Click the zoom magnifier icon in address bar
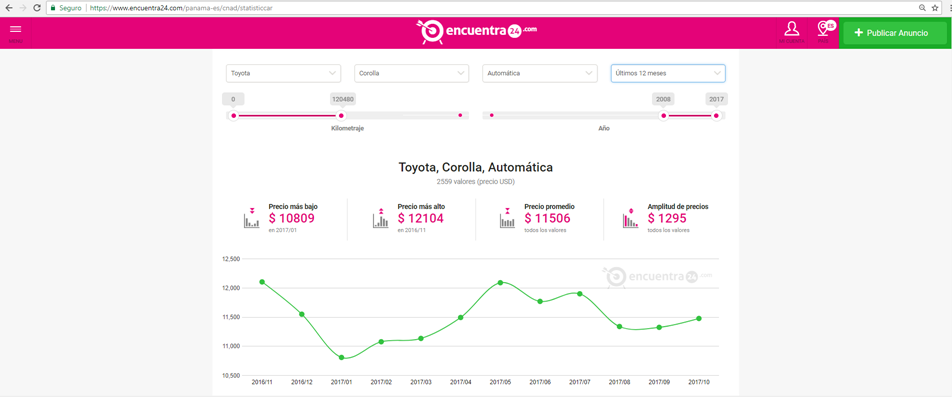 coord(922,8)
